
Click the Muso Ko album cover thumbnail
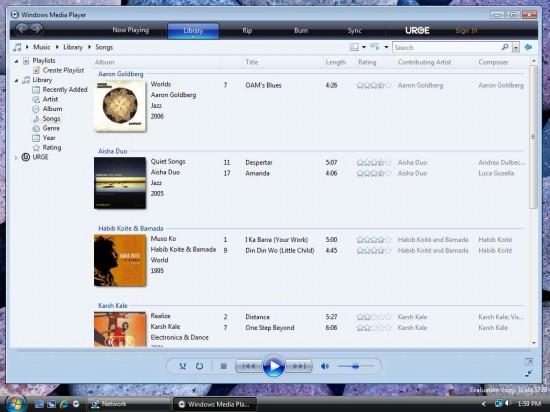tap(120, 260)
